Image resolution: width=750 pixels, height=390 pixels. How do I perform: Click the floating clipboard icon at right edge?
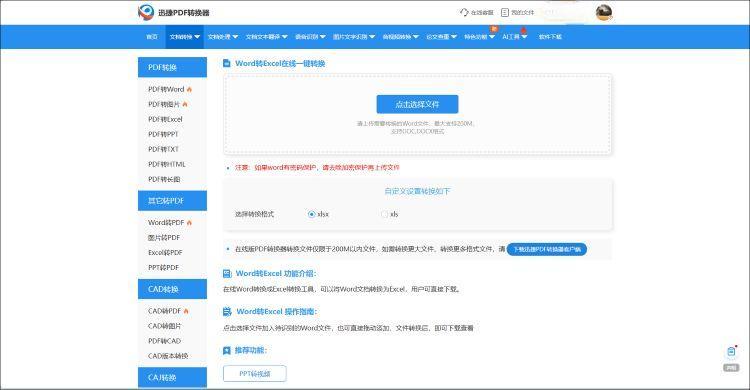[731, 352]
